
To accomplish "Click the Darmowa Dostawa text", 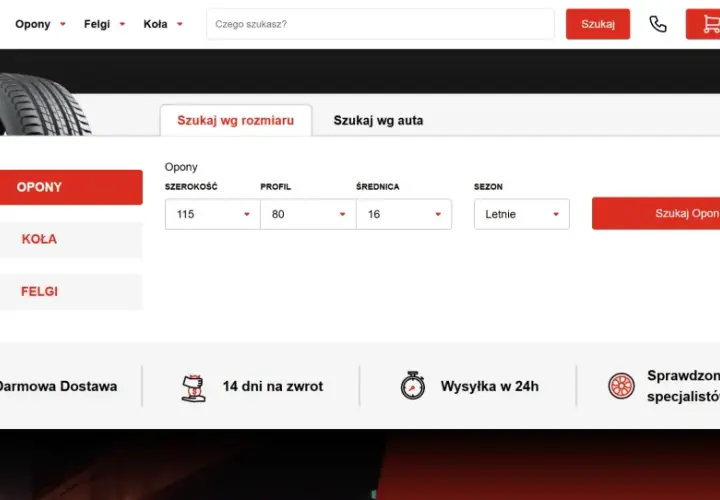I will click(x=58, y=386).
